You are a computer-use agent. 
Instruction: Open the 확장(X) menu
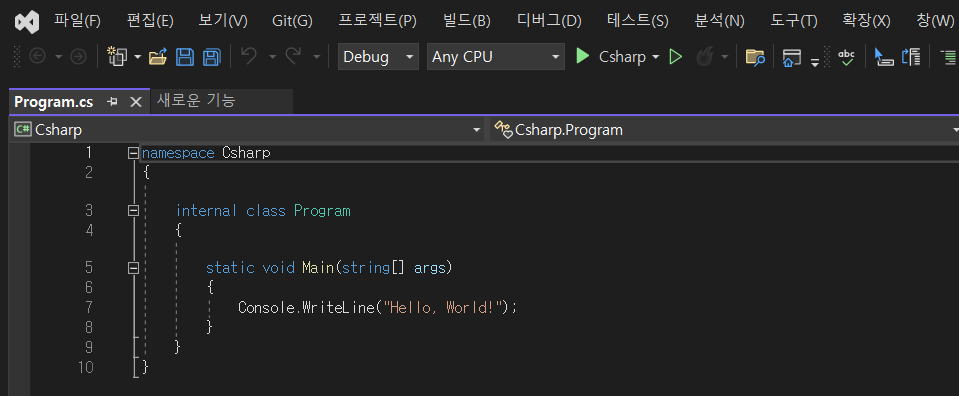click(866, 21)
